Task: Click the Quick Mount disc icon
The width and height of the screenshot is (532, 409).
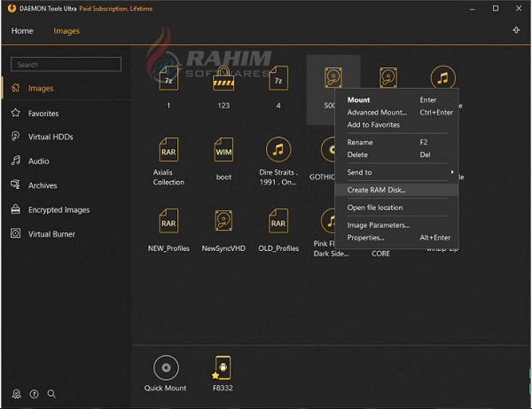Action: (x=166, y=367)
